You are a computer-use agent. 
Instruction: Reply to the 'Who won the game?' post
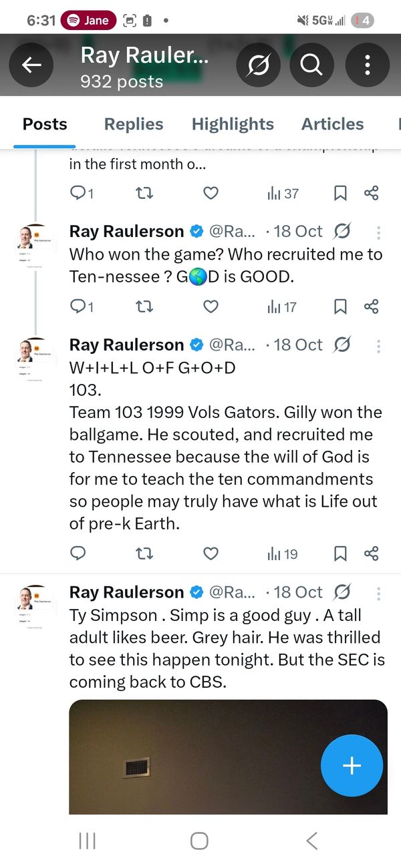point(78,307)
